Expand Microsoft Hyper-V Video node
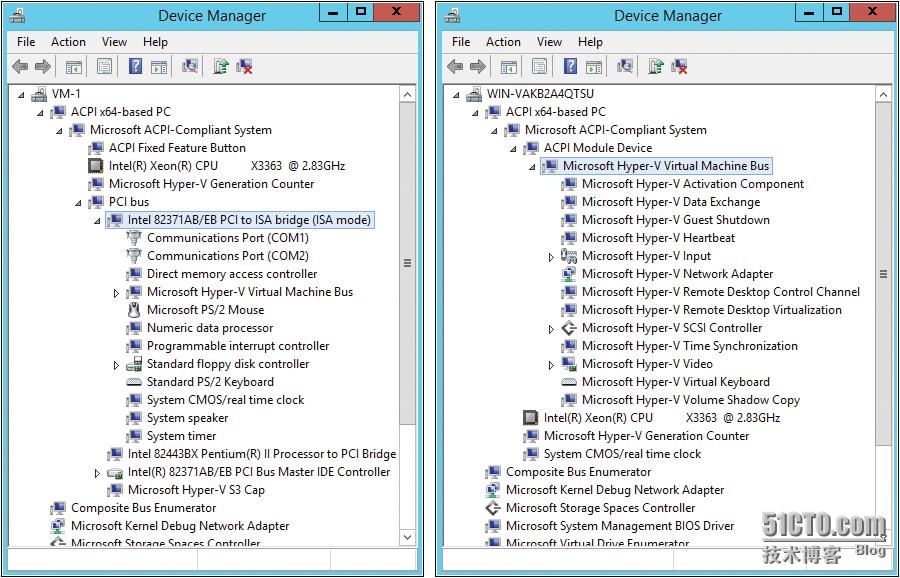The height and width of the screenshot is (578, 900). point(551,365)
